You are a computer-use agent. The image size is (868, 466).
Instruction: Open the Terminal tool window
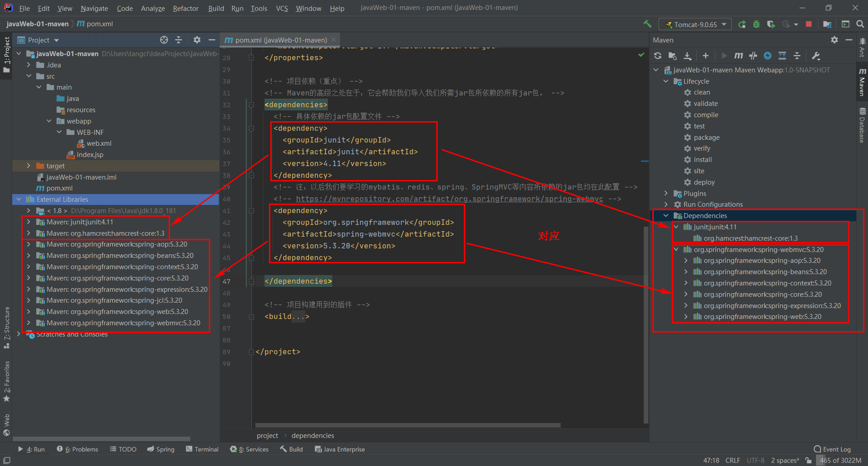click(x=202, y=449)
